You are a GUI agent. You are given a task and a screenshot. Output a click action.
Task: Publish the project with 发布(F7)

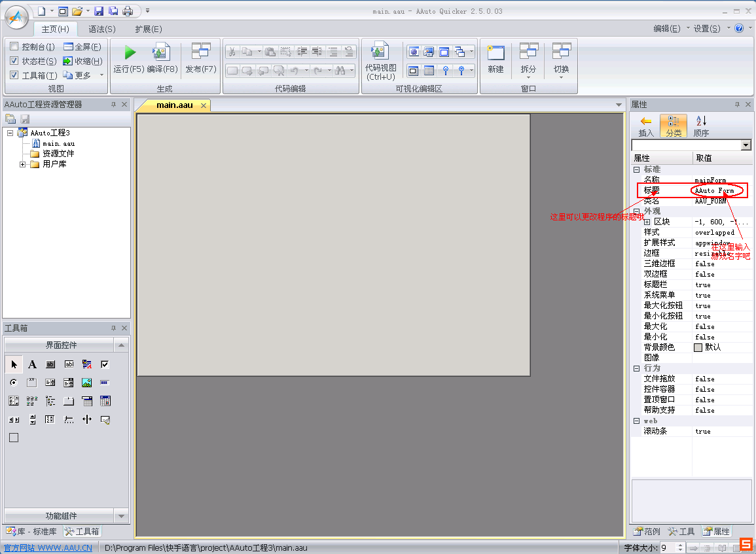tap(201, 58)
